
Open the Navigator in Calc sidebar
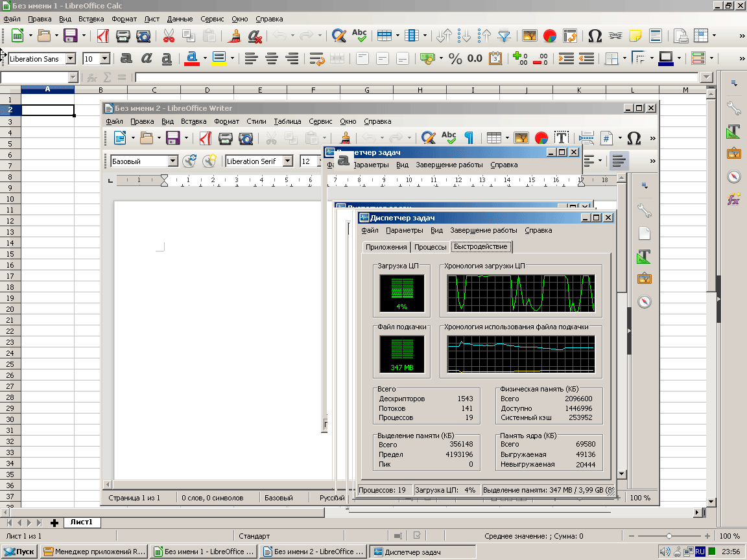[733, 176]
